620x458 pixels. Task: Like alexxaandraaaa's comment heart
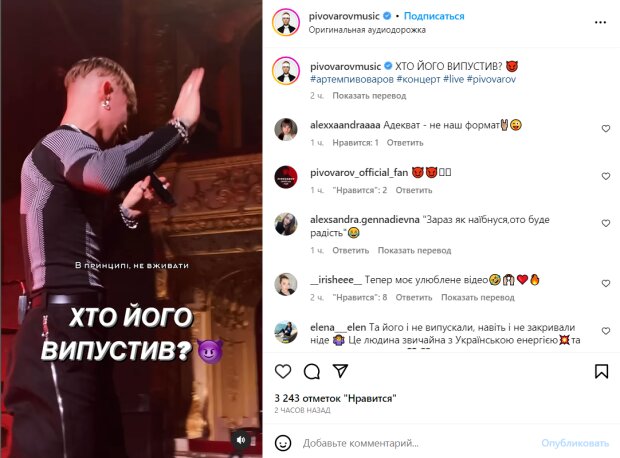pos(606,129)
